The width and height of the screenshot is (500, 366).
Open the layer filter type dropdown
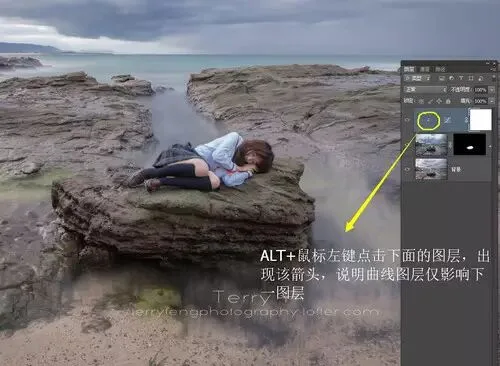pos(417,78)
